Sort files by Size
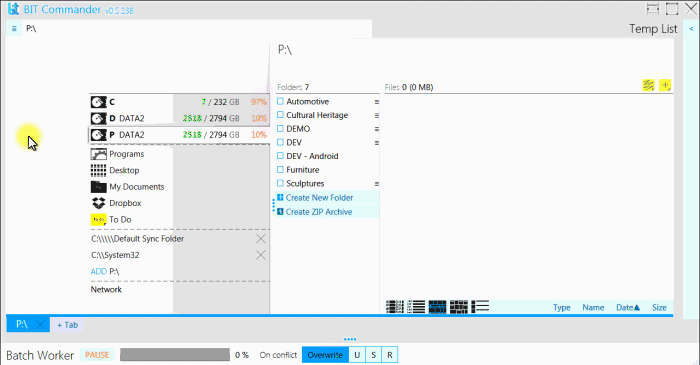This screenshot has width=700, height=365. 659,307
